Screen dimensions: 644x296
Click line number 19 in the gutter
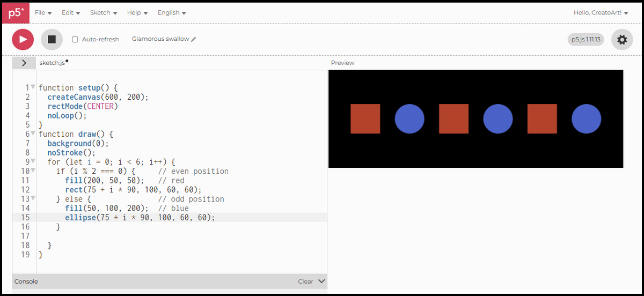pyautogui.click(x=25, y=255)
